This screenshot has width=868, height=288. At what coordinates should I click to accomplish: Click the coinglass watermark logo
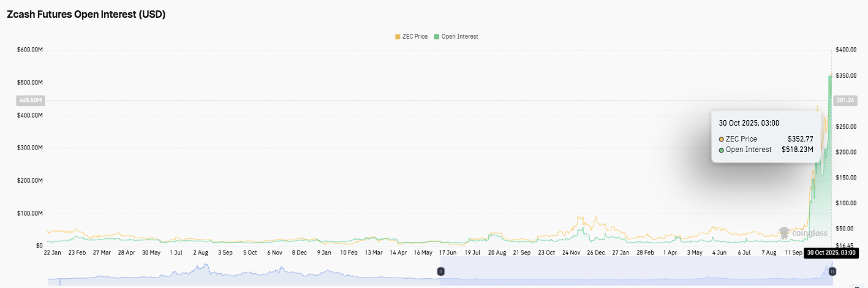pyautogui.click(x=802, y=233)
